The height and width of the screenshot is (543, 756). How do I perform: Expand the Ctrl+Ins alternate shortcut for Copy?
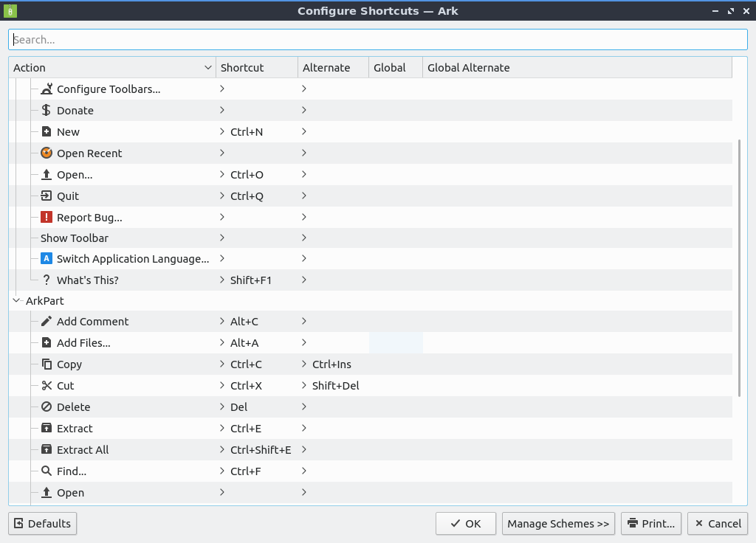(x=304, y=364)
